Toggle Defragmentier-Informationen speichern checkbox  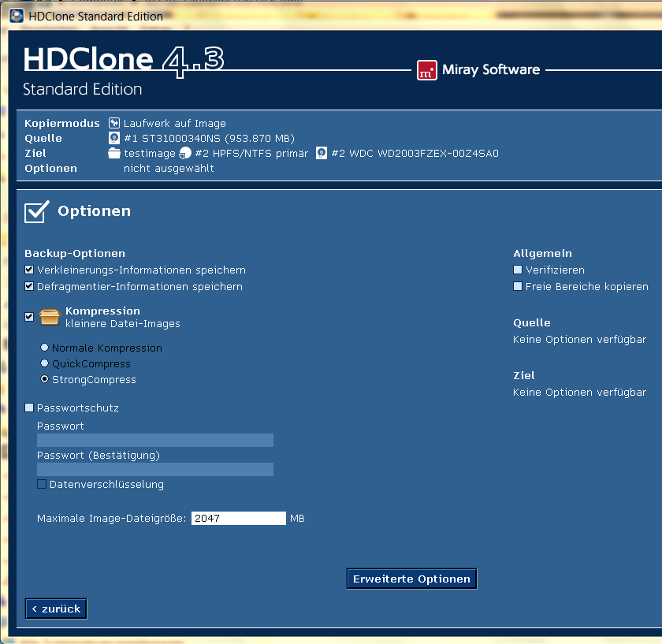coord(29,286)
